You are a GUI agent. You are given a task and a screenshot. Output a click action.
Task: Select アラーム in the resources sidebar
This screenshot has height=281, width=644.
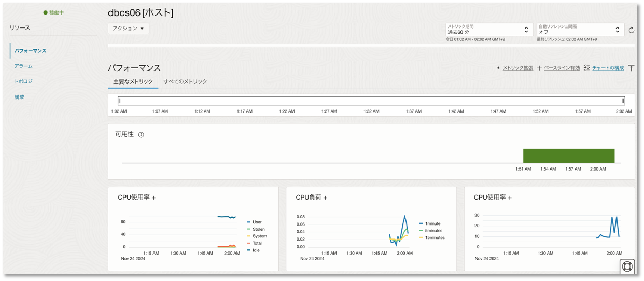pos(23,66)
